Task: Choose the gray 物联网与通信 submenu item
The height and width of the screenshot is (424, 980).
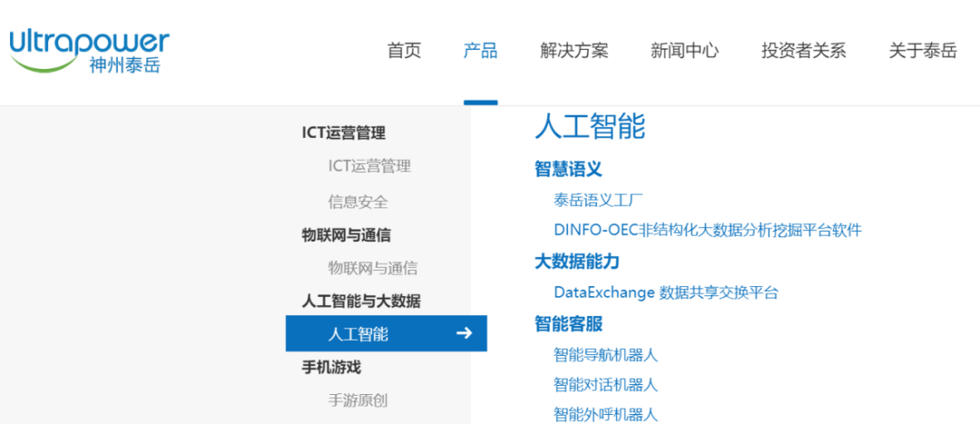Action: click(373, 269)
